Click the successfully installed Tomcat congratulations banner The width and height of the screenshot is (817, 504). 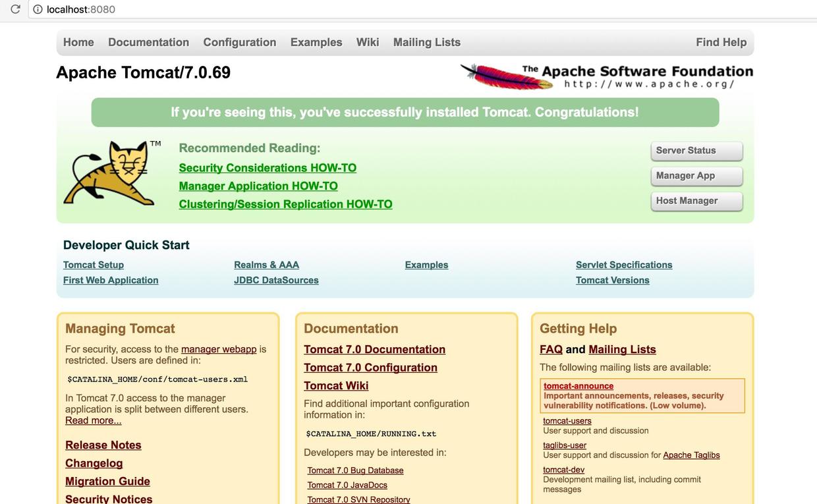405,112
